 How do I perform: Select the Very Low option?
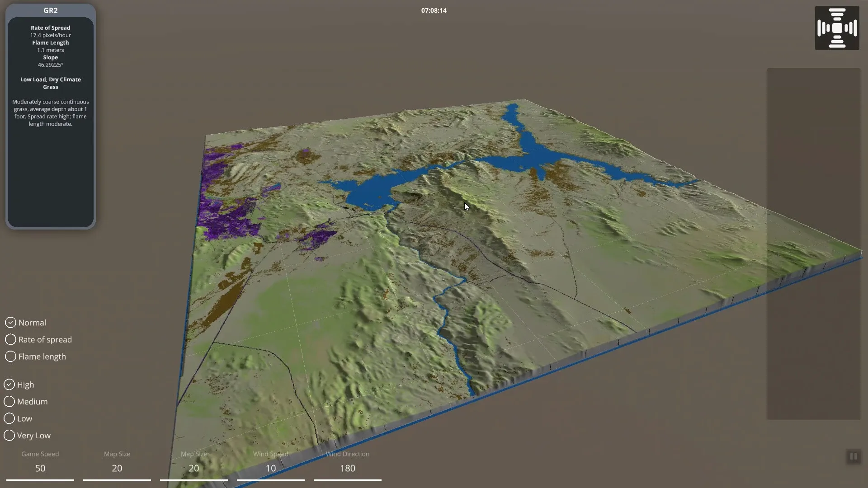coord(9,436)
